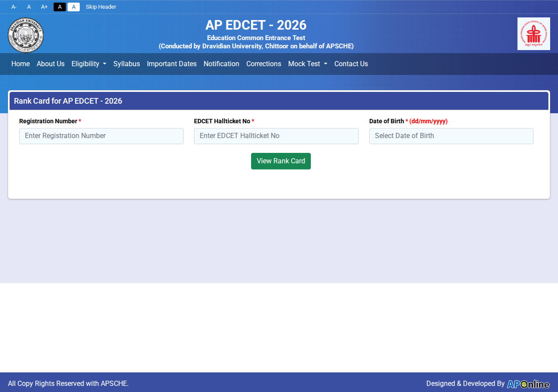Viewport: 558px width, 392px height.
Task: Open the APOnline logo link
Action: [x=528, y=384]
